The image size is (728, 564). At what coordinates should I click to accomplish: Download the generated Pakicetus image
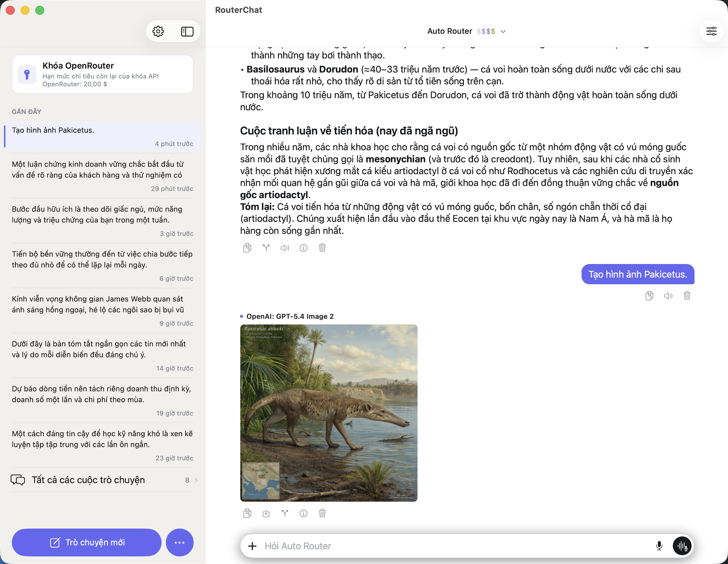266,513
